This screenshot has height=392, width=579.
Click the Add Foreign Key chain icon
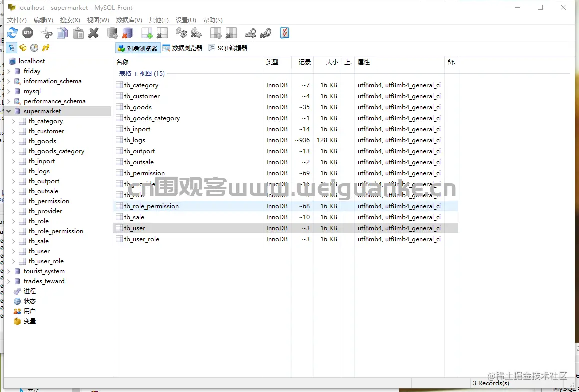[250, 33]
